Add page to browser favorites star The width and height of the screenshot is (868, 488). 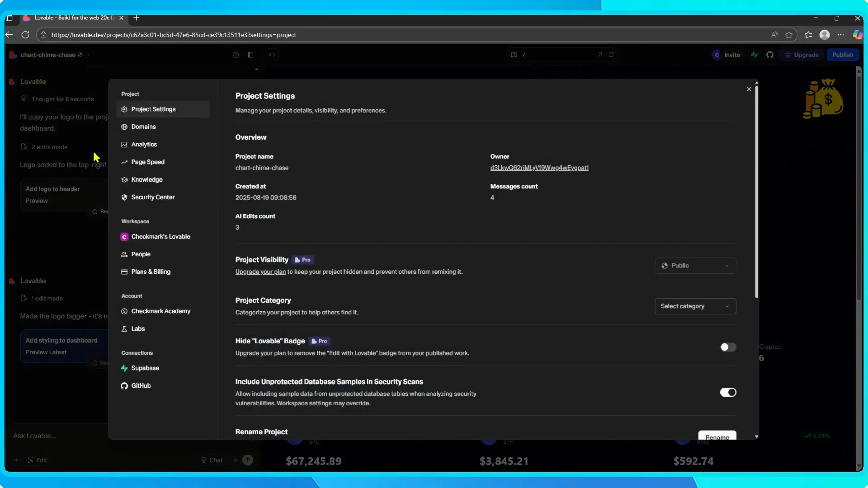pos(789,35)
